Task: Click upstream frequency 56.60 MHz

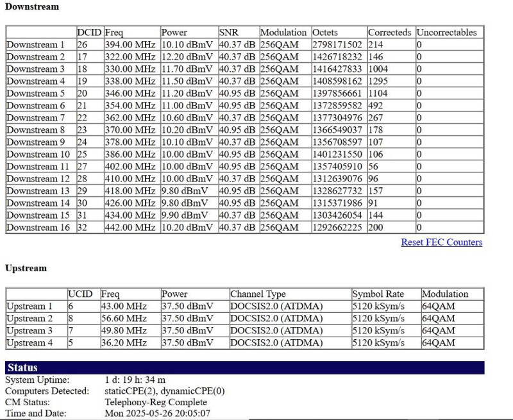Action: [124, 318]
